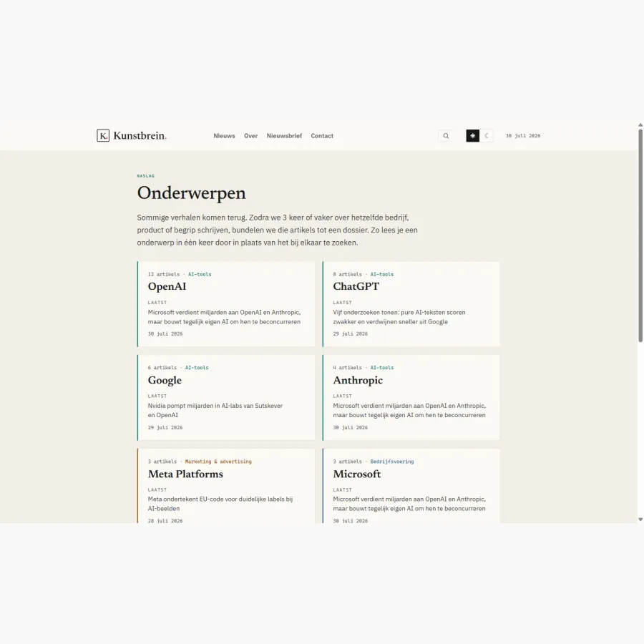Open the Nieuwsbrief menu item
This screenshot has height=644, width=644.
tap(284, 136)
